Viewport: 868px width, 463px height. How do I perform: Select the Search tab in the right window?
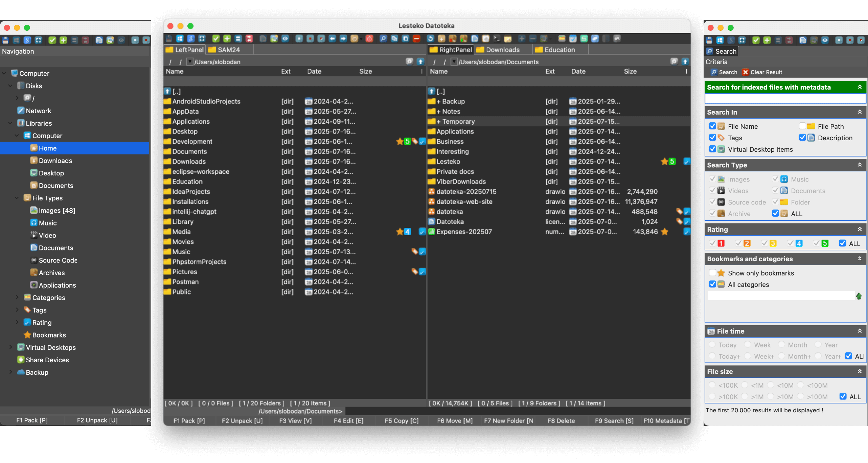point(722,51)
